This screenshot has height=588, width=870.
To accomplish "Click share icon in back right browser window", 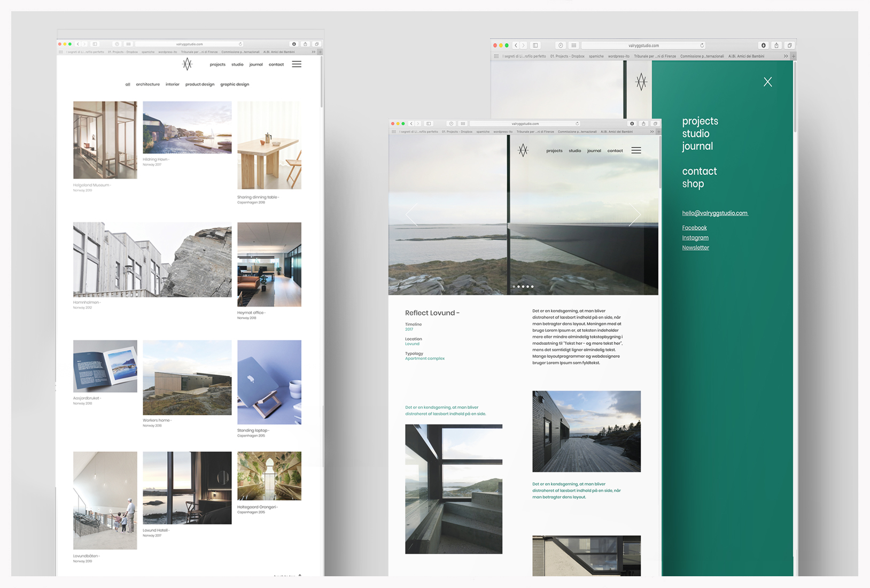I will [776, 45].
